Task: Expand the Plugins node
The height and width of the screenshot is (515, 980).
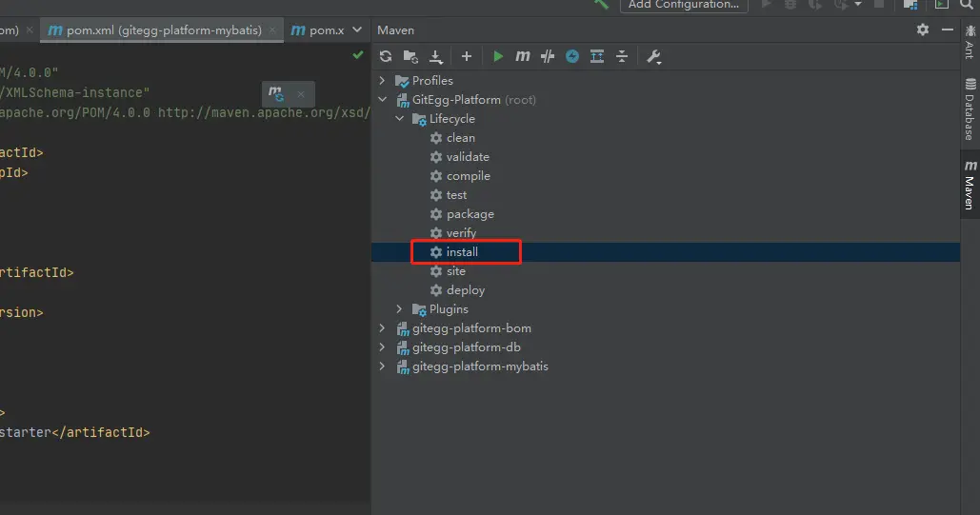Action: 399,308
